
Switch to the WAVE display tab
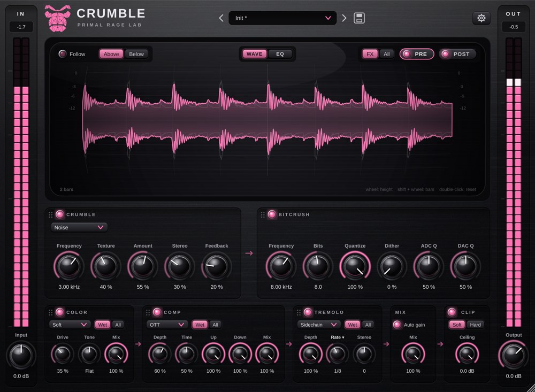255,54
